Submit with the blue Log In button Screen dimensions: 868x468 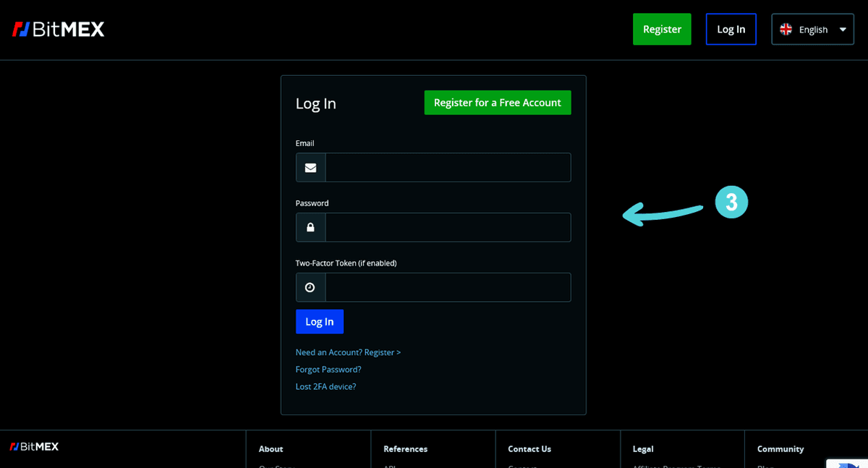[320, 322]
